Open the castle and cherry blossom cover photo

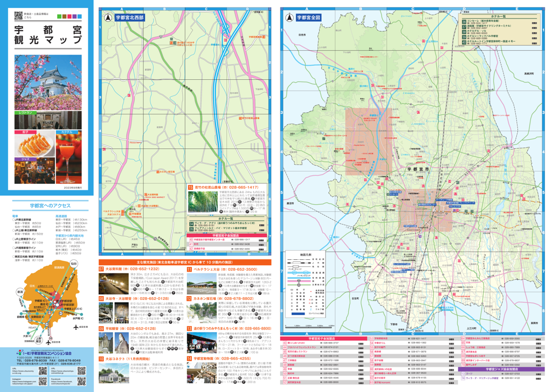coord(48,82)
